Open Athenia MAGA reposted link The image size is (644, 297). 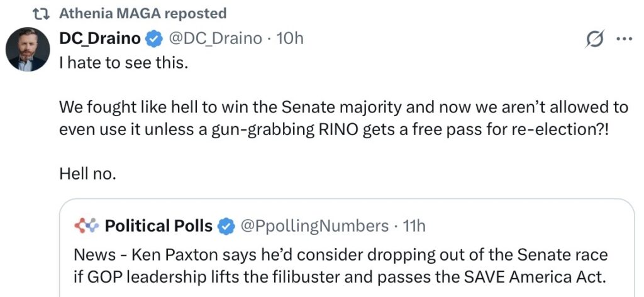pos(143,13)
